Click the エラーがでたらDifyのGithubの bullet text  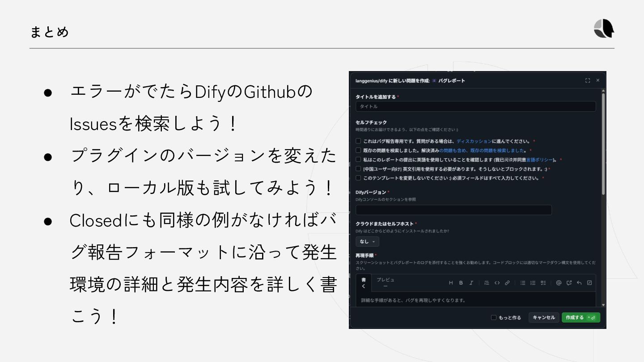(x=191, y=93)
